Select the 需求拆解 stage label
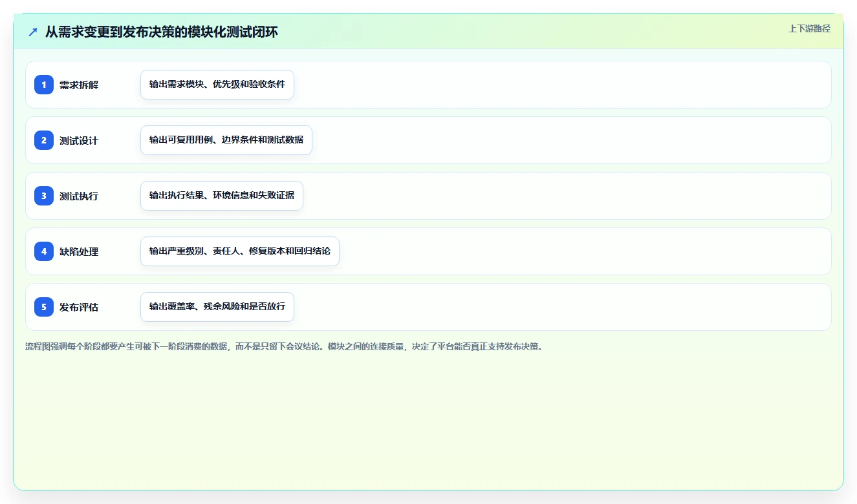857x504 pixels. tap(79, 85)
